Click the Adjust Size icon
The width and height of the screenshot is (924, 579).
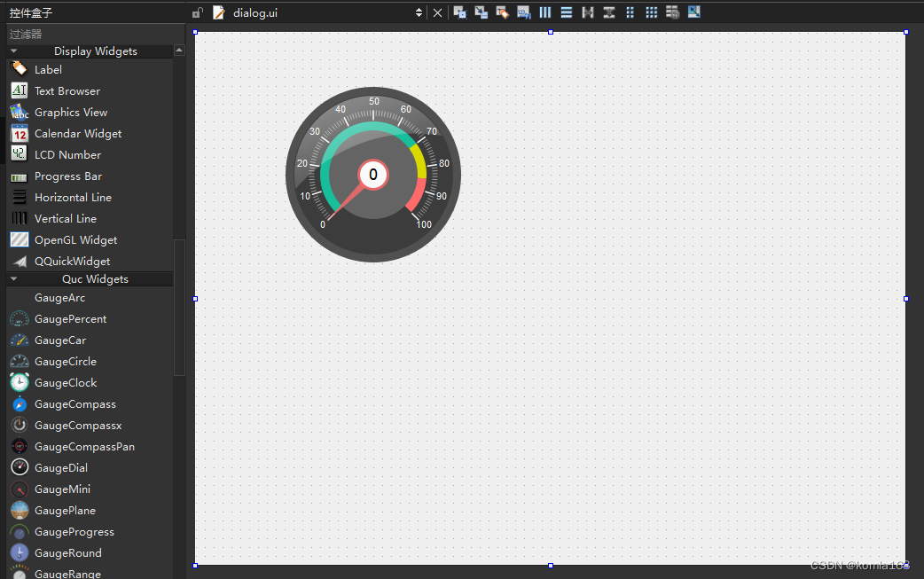coord(694,12)
